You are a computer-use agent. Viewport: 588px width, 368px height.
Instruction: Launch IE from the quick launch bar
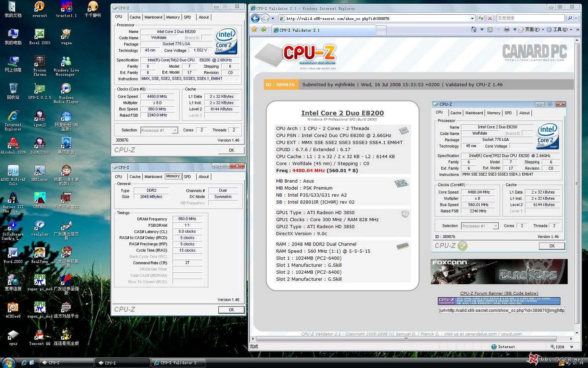24,363
